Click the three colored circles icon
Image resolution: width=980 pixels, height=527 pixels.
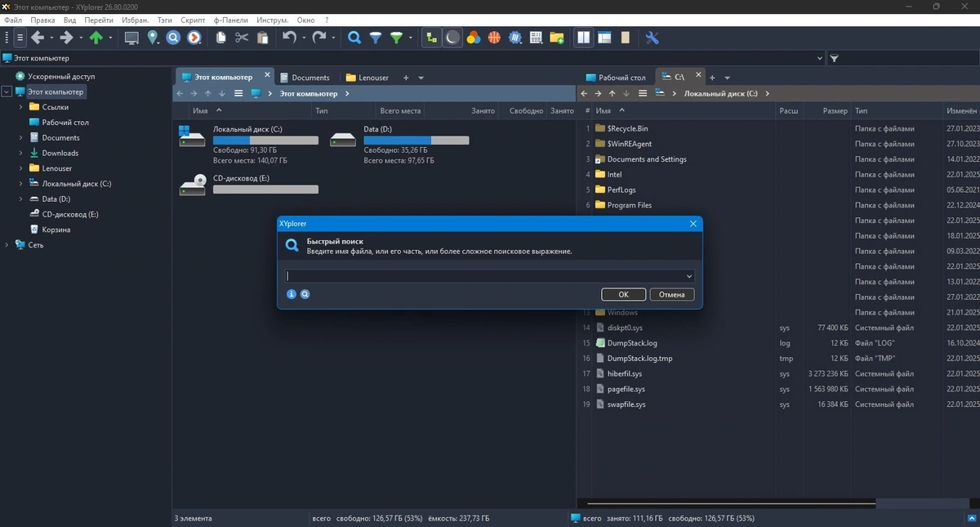pyautogui.click(x=474, y=38)
